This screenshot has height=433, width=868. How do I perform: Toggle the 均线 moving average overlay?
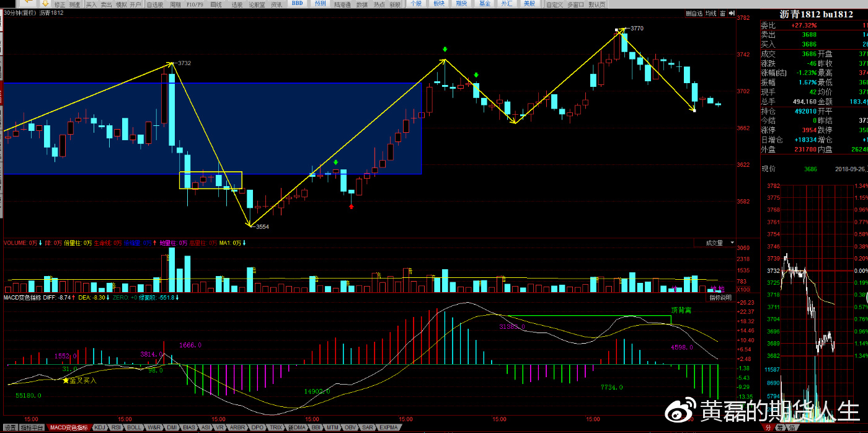click(711, 13)
